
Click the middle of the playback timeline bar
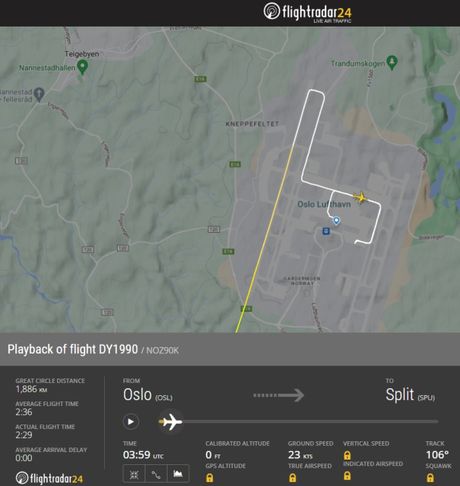click(x=299, y=422)
